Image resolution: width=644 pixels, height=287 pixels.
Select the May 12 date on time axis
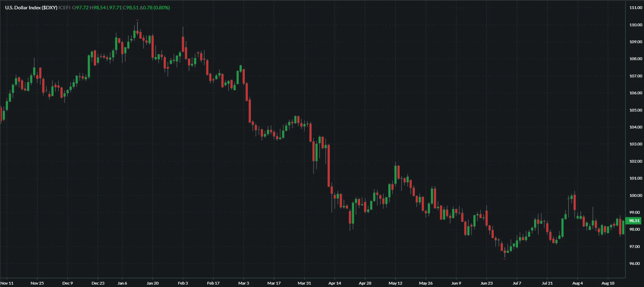[x=395, y=283]
